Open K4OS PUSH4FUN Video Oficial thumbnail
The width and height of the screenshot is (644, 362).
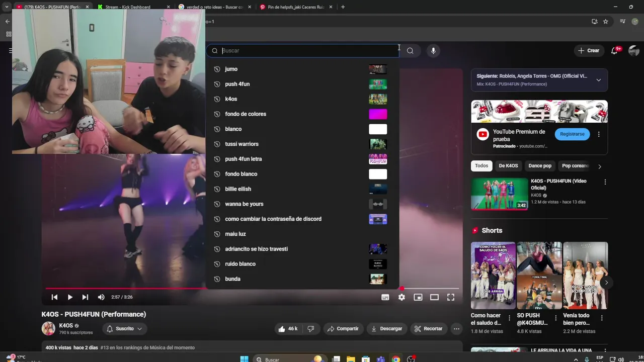[500, 194]
